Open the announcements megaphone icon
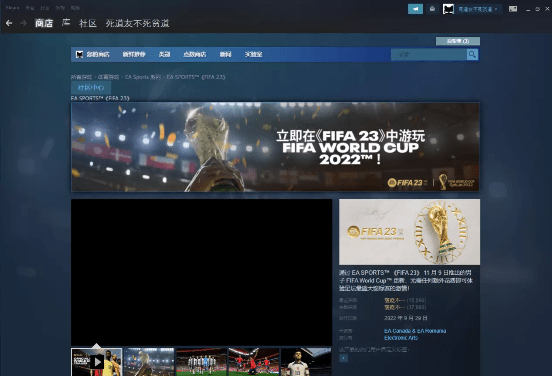Screen dimensions: 553x377 coord(415,9)
